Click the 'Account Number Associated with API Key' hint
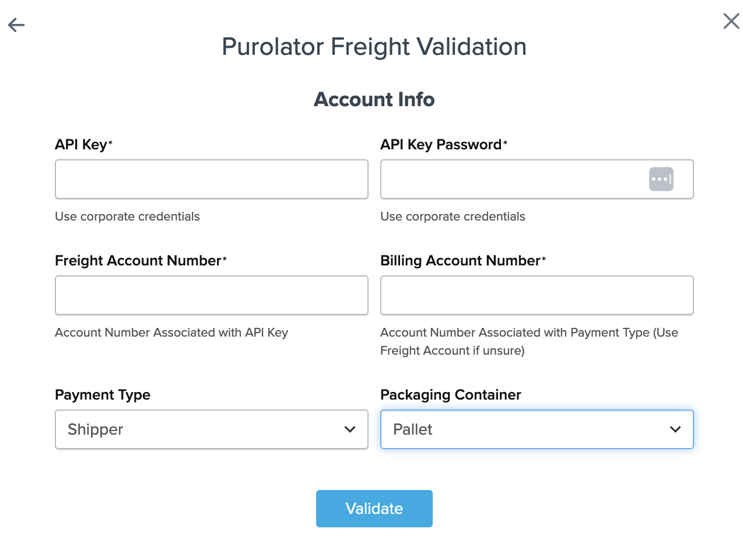Image resolution: width=743 pixels, height=560 pixels. [x=171, y=332]
